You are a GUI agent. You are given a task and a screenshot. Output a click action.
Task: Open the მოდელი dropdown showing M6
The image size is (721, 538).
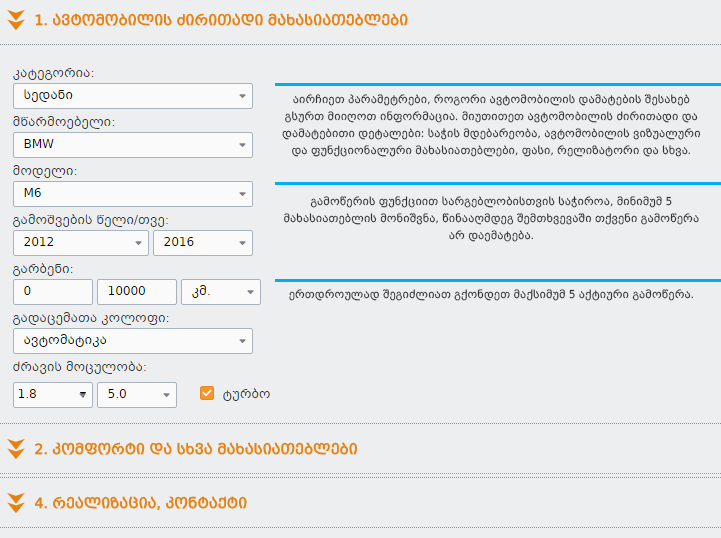[x=133, y=194]
